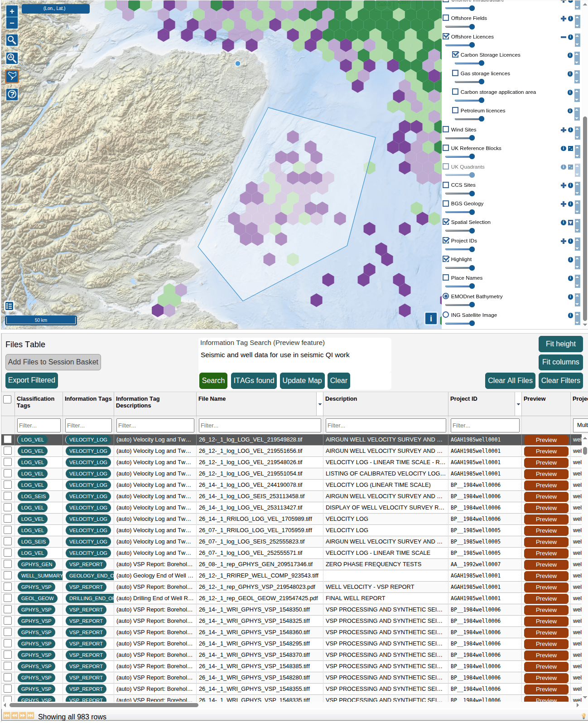This screenshot has width=588, height=723.
Task: Expand the Project IDs sublayers
Action: point(564,241)
